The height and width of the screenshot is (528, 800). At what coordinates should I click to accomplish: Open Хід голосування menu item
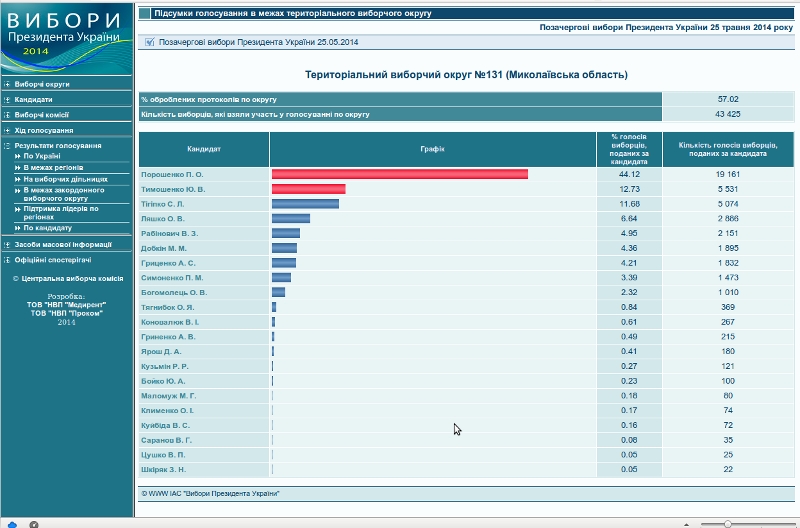(43, 130)
